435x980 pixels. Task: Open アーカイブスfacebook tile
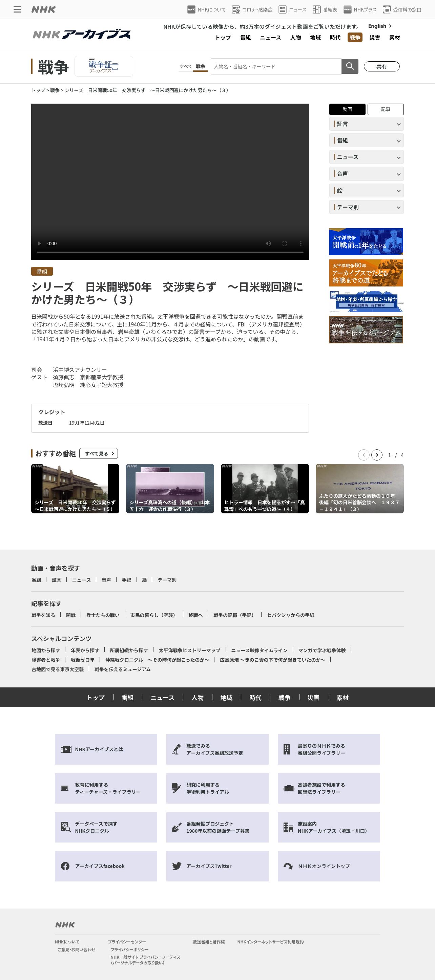tap(106, 866)
